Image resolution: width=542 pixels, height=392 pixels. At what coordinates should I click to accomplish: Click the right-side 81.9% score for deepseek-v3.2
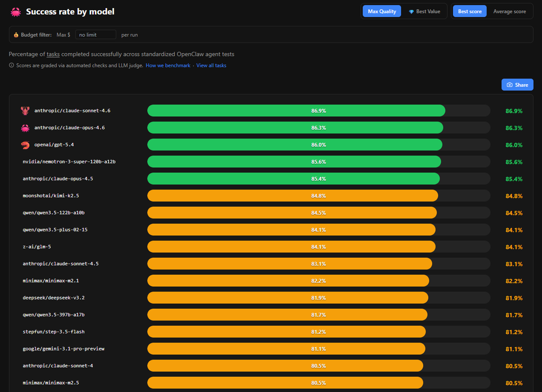[514, 298]
